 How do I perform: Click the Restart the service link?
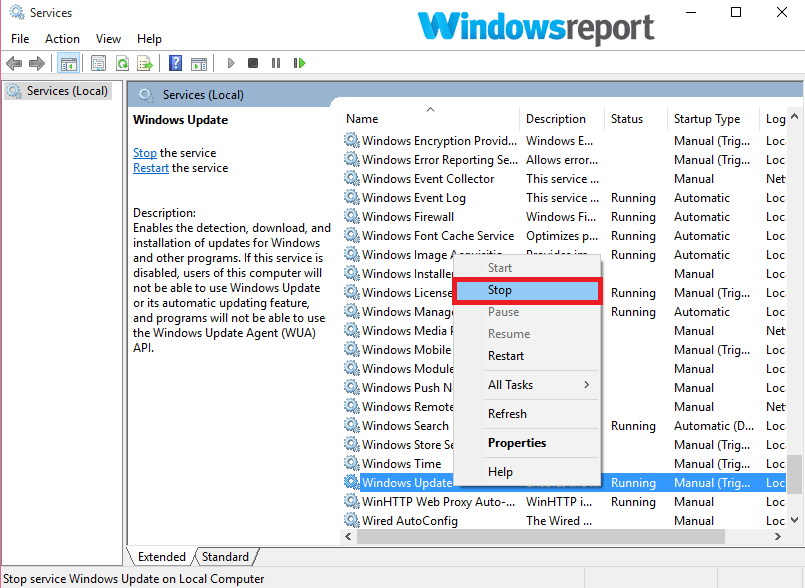(151, 168)
